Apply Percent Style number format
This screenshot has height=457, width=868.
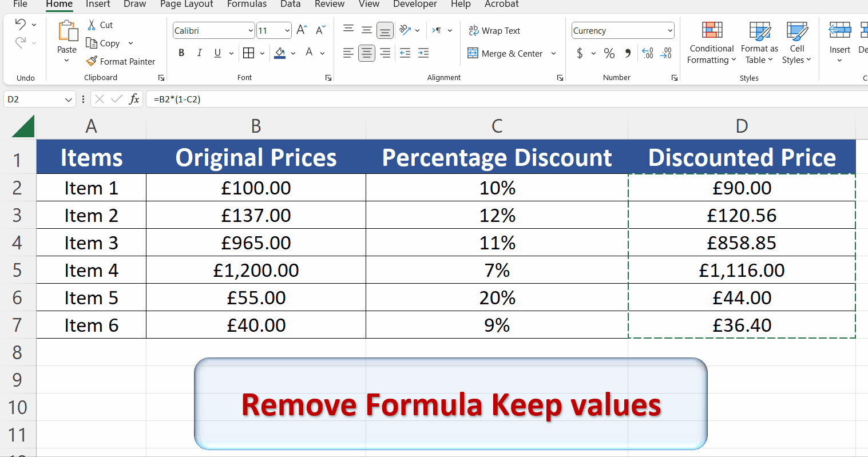[609, 53]
